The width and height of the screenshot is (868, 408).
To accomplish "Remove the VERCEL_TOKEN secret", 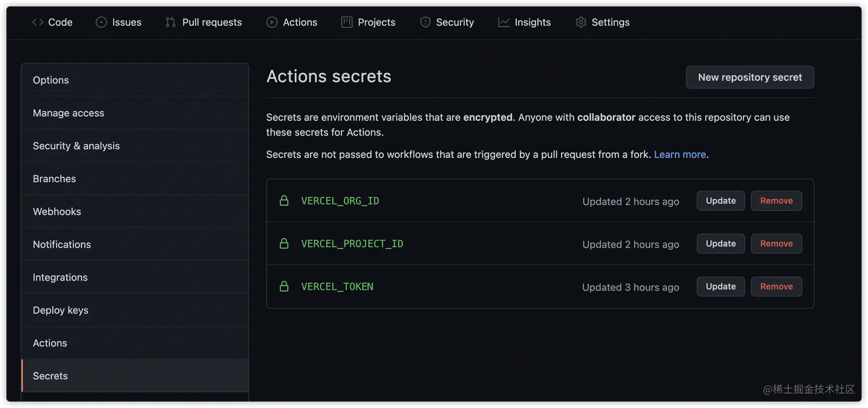I will [x=776, y=286].
